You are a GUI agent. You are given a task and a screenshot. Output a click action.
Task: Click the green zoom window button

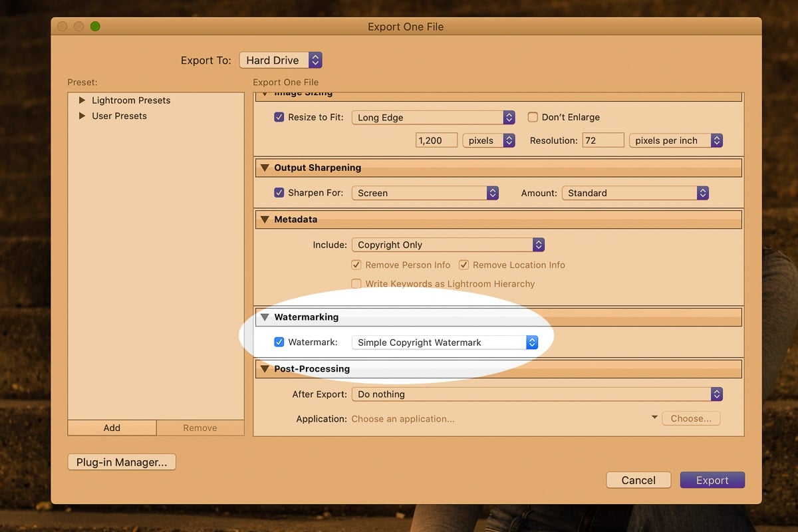pos(95,27)
